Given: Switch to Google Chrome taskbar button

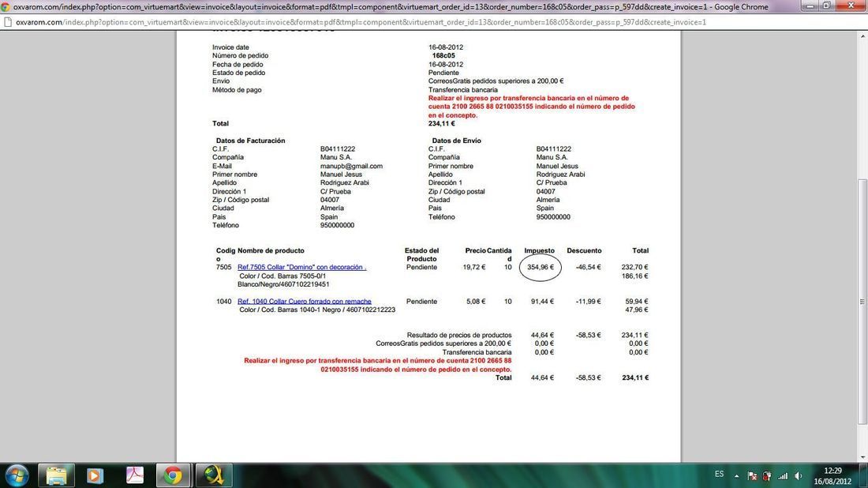Looking at the screenshot, I should click(174, 475).
